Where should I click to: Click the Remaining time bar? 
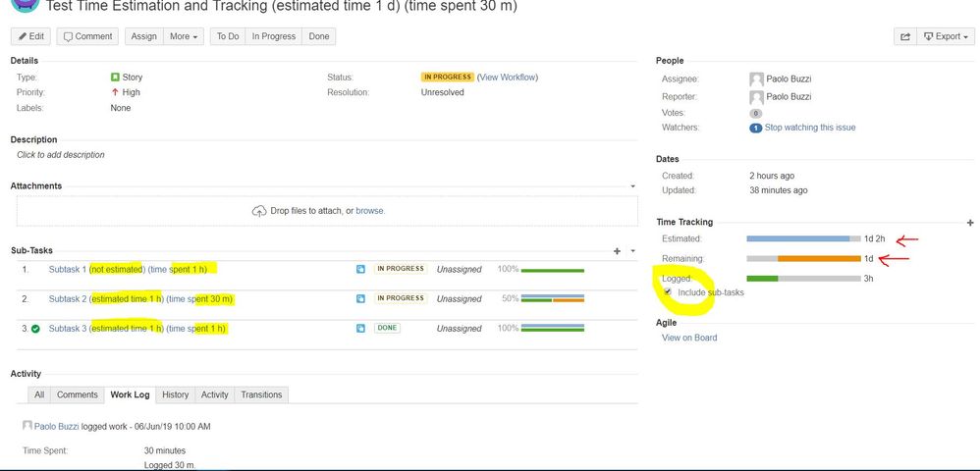coord(804,259)
